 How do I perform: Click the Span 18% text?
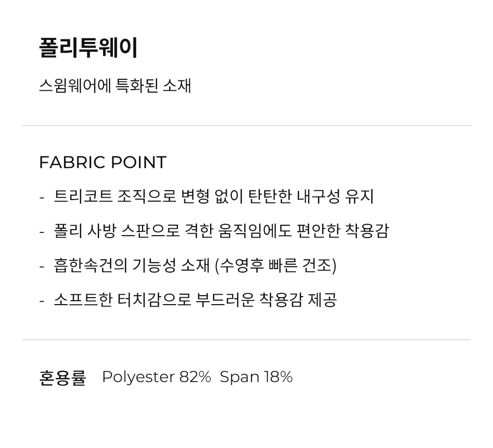[x=256, y=377]
